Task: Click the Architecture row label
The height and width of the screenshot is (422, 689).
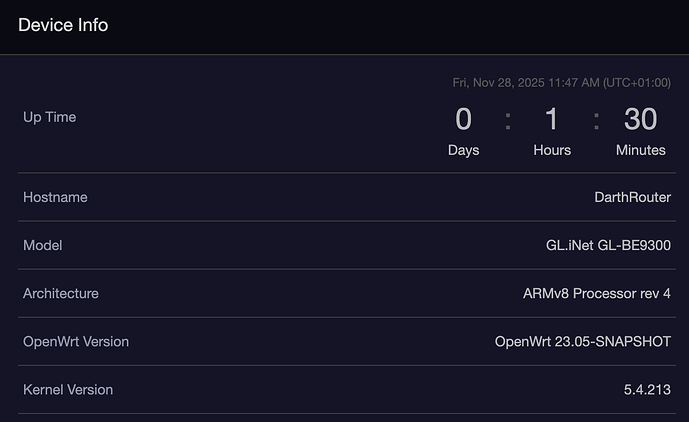Action: [60, 293]
